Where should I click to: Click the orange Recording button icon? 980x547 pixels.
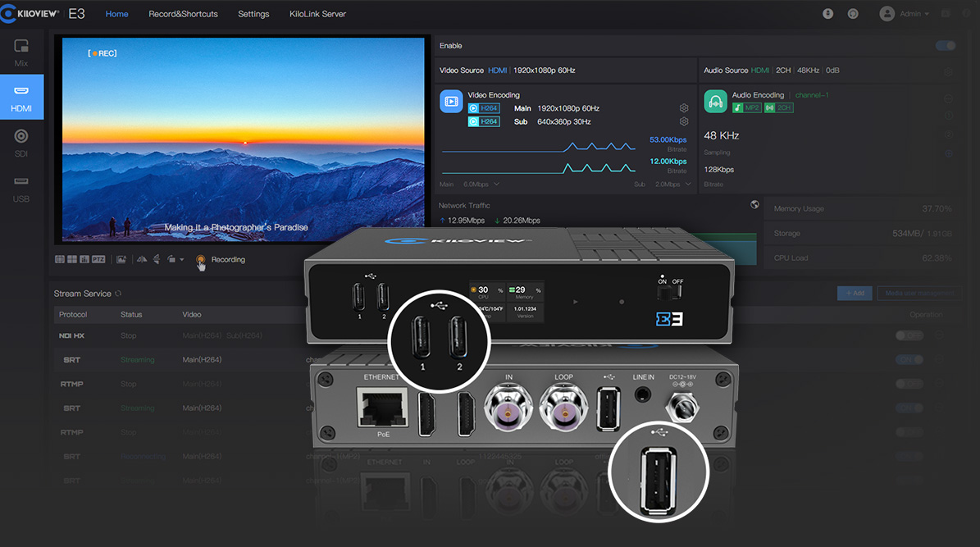click(201, 260)
